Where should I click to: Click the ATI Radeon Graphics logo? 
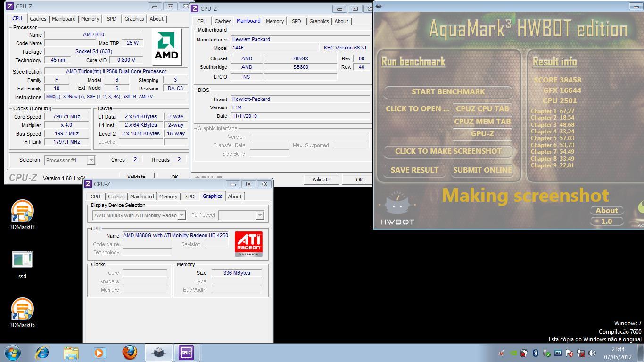pyautogui.click(x=248, y=244)
